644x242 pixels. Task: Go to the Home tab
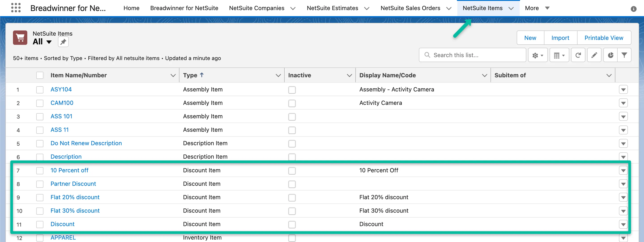coord(131,8)
